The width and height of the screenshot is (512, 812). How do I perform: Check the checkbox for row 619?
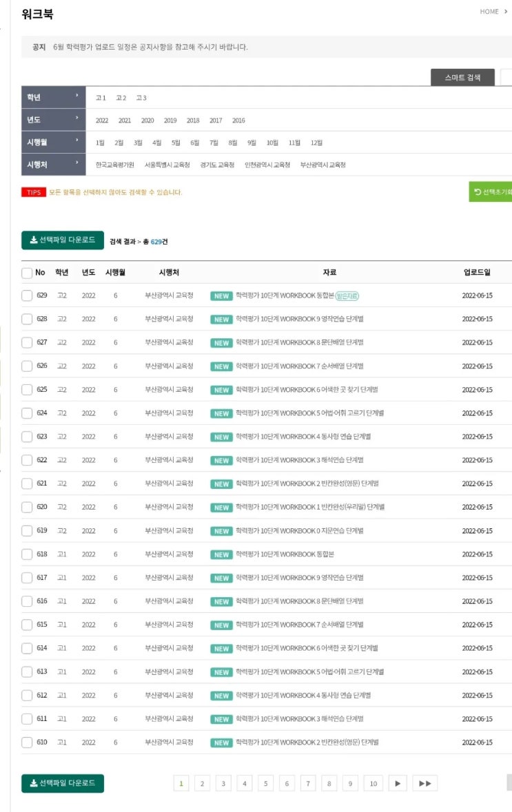coord(27,531)
